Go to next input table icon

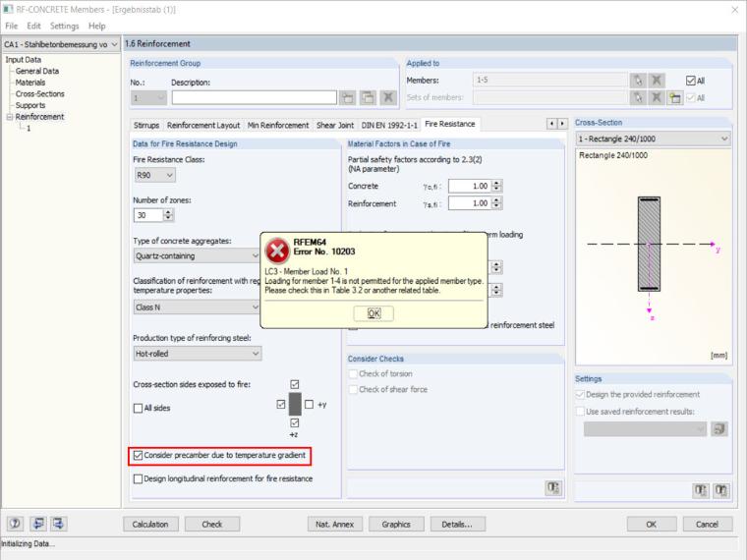(58, 524)
